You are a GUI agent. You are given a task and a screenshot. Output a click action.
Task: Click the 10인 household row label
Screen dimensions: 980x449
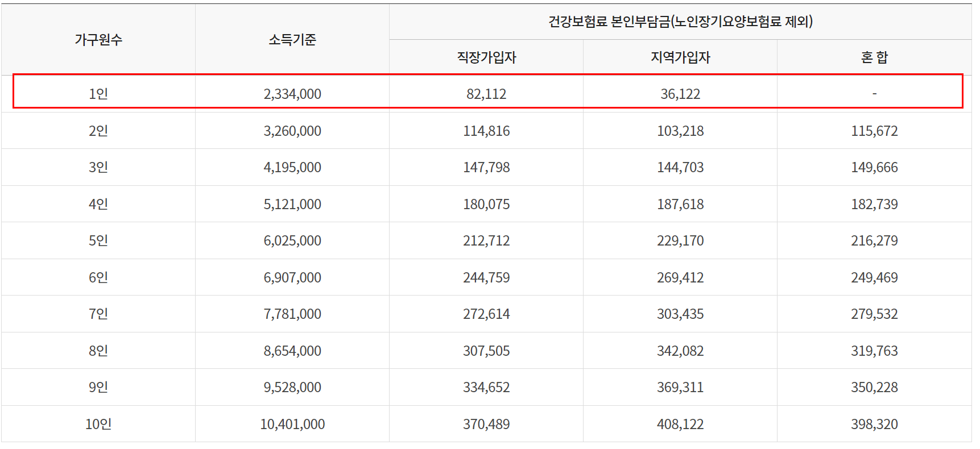click(98, 424)
